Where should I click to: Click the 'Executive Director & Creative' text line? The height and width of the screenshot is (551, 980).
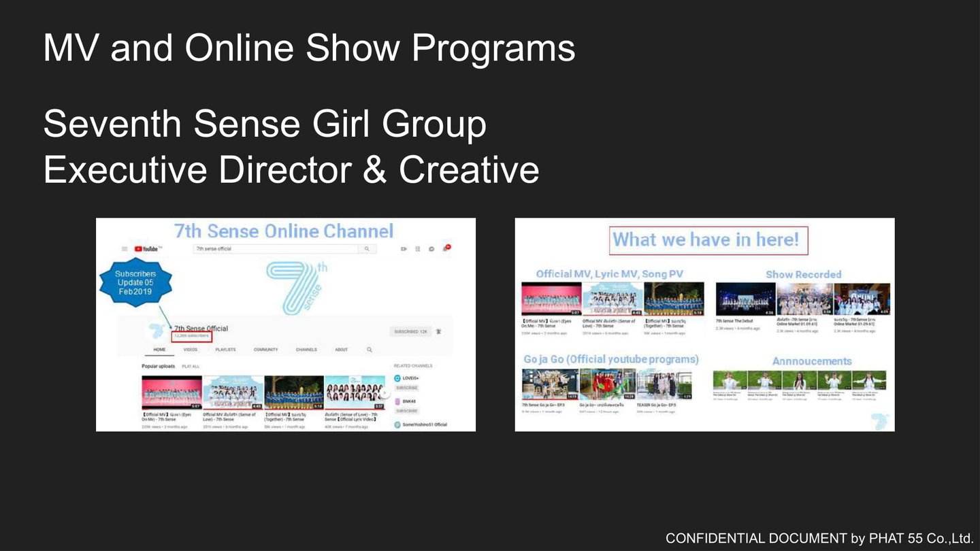(291, 169)
